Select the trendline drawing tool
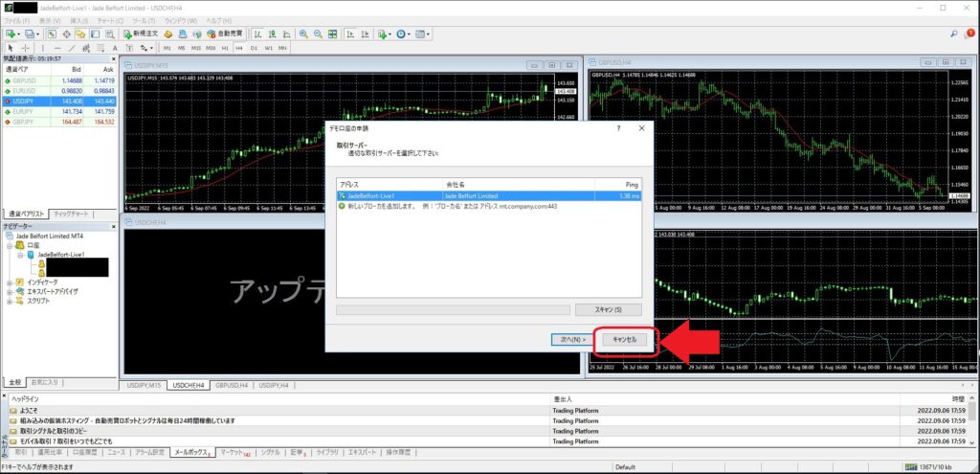The width and height of the screenshot is (980, 474). pos(72,48)
